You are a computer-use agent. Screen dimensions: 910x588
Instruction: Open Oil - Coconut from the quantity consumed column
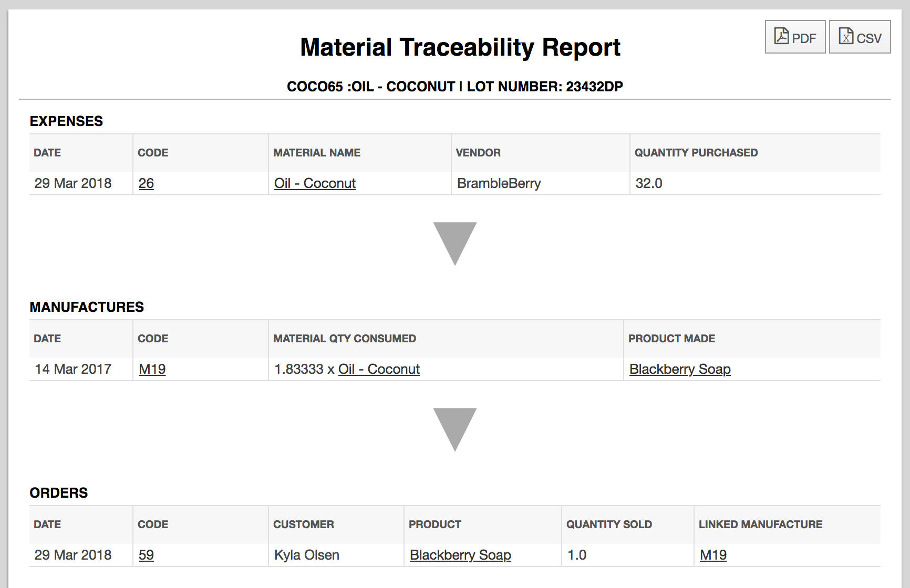pyautogui.click(x=379, y=369)
